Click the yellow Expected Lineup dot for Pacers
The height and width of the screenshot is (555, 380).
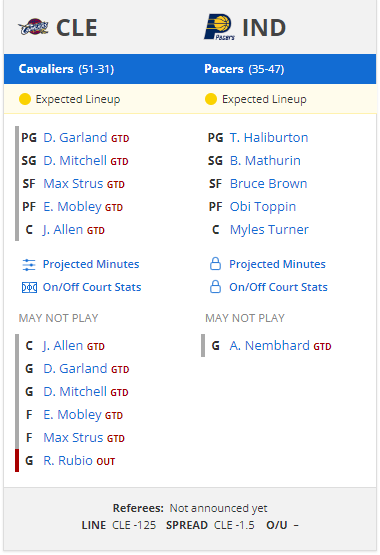(211, 99)
